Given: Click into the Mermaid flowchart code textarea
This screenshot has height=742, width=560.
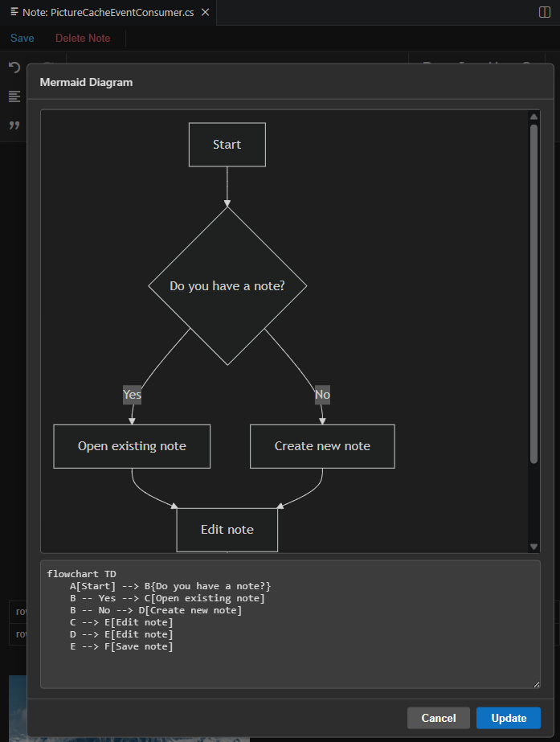Looking at the screenshot, I should click(x=290, y=624).
